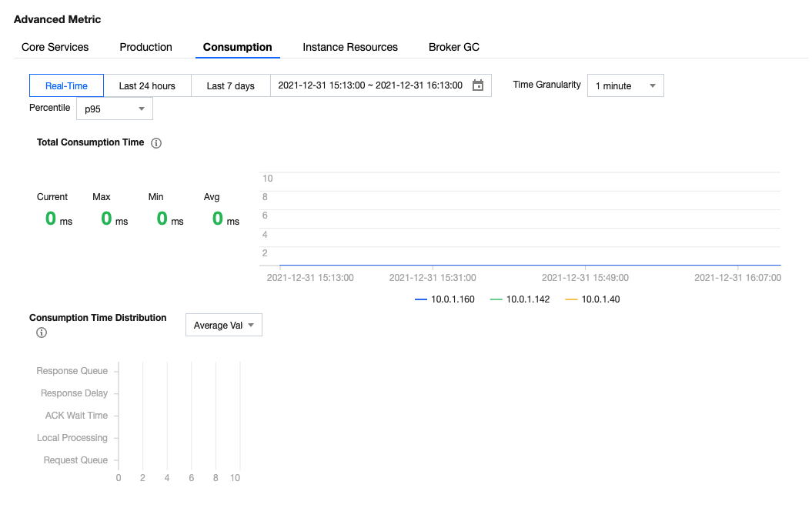Select the Last 7 days button

(x=230, y=85)
